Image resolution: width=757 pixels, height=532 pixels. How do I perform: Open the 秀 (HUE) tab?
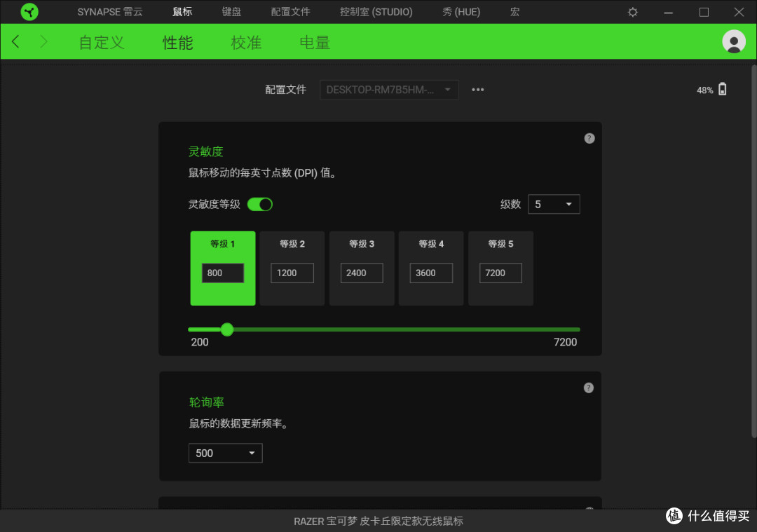[461, 12]
